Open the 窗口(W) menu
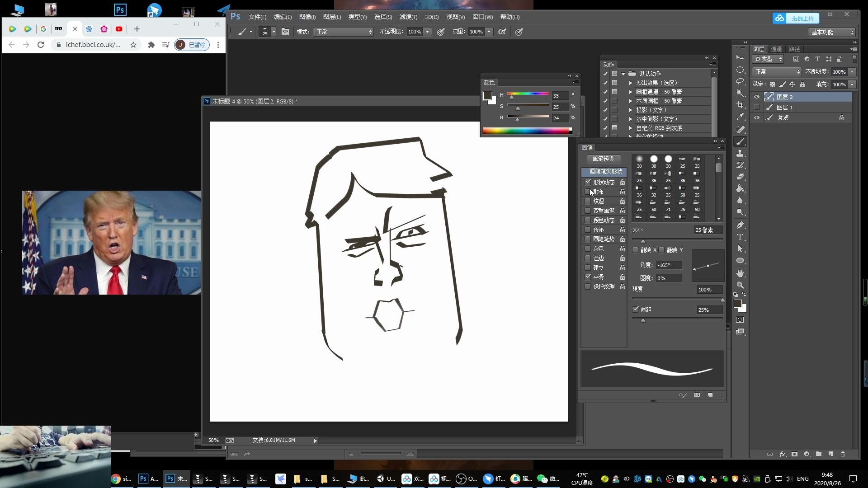The image size is (868, 488). 483,17
